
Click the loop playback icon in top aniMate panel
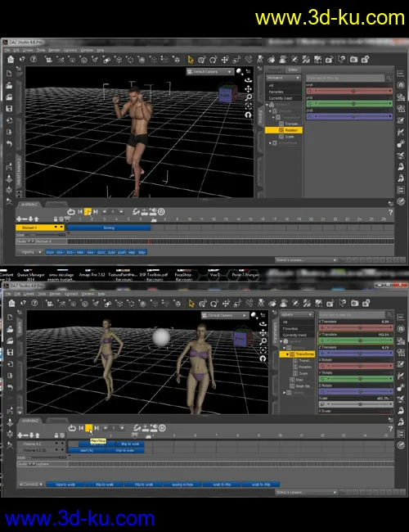tap(71, 212)
